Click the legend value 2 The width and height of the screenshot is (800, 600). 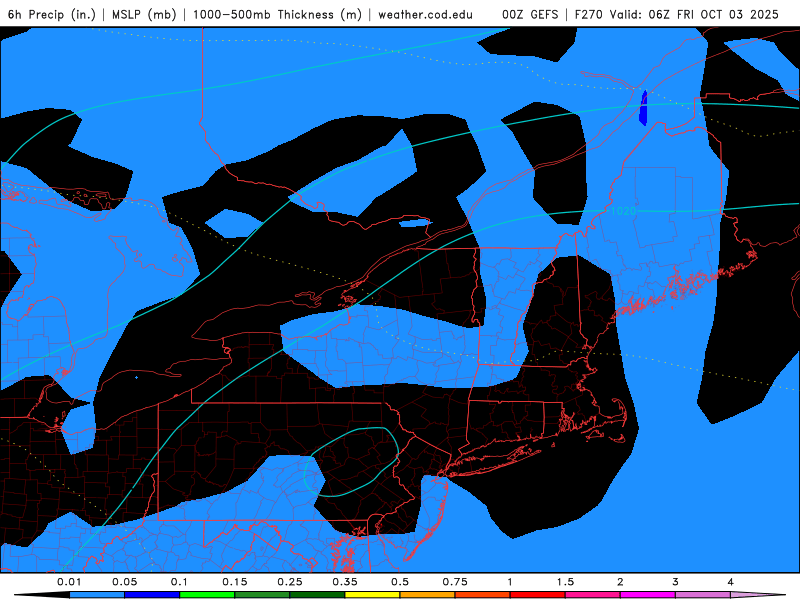tap(620, 582)
